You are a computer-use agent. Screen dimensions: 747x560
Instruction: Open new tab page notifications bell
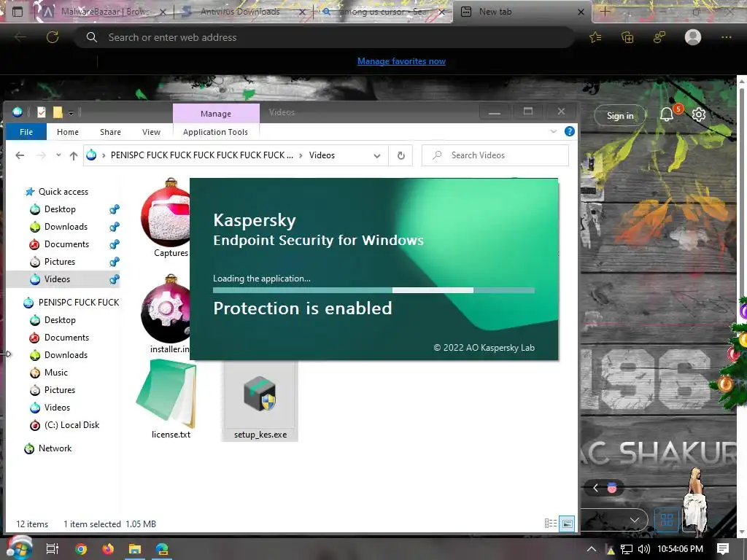coord(667,114)
